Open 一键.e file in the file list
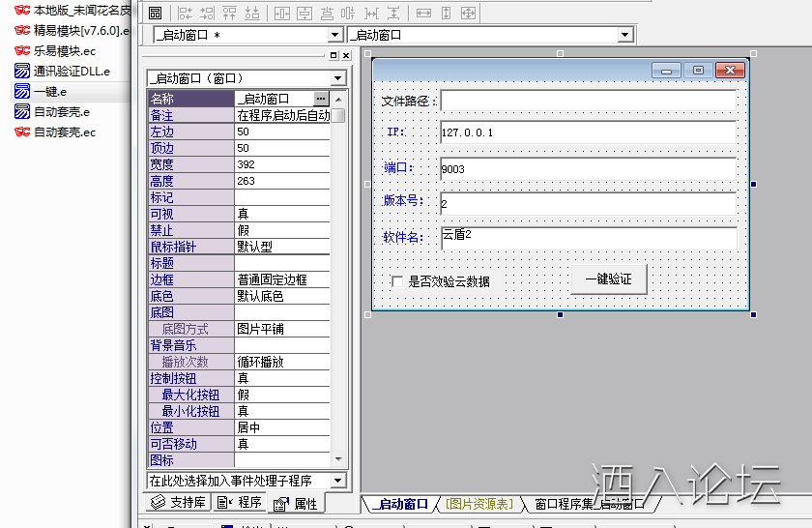This screenshot has height=528, width=812. [x=49, y=92]
